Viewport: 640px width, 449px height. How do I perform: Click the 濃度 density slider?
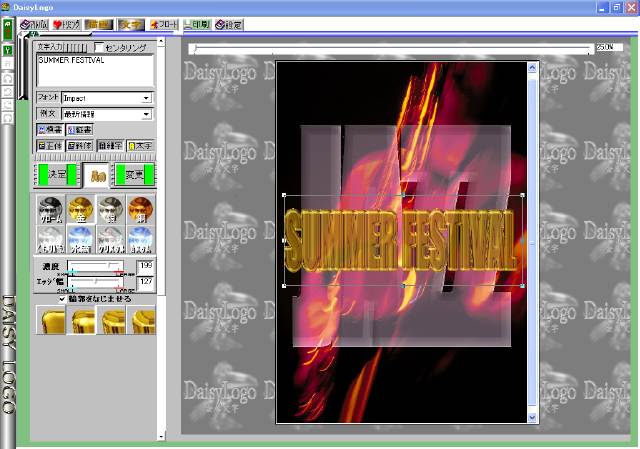point(96,266)
